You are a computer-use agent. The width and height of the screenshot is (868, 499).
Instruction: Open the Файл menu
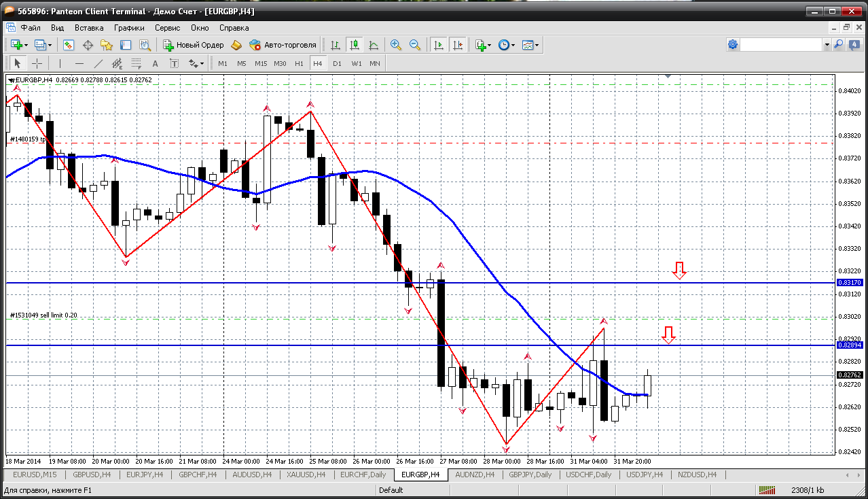point(31,28)
